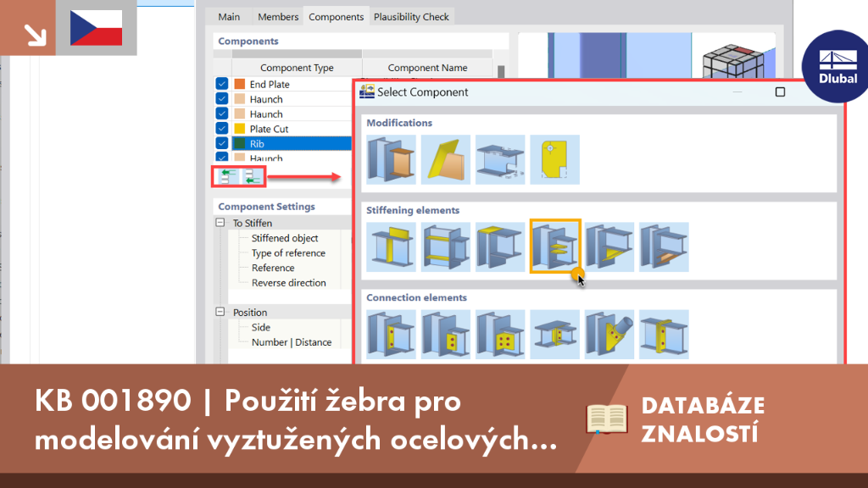Click the orange End Plate color swatch
The width and height of the screenshot is (868, 488).
tap(240, 84)
